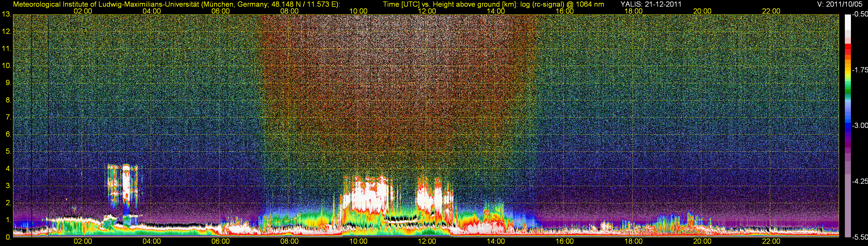This screenshot has width=868, height=246.
Task: Select 22:00 on the bottom time axis
Action: (x=771, y=241)
